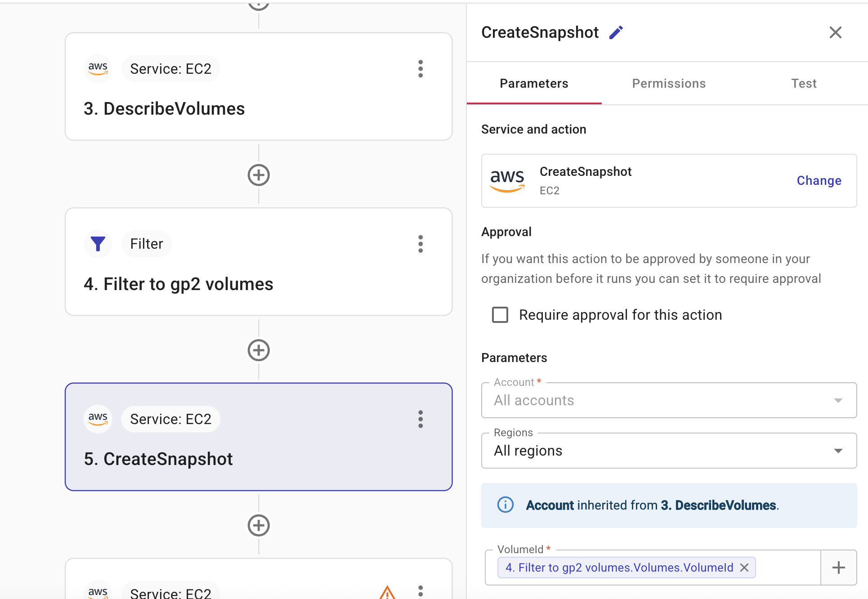
Task: Select the Filter icon on step 4
Action: pyautogui.click(x=98, y=244)
